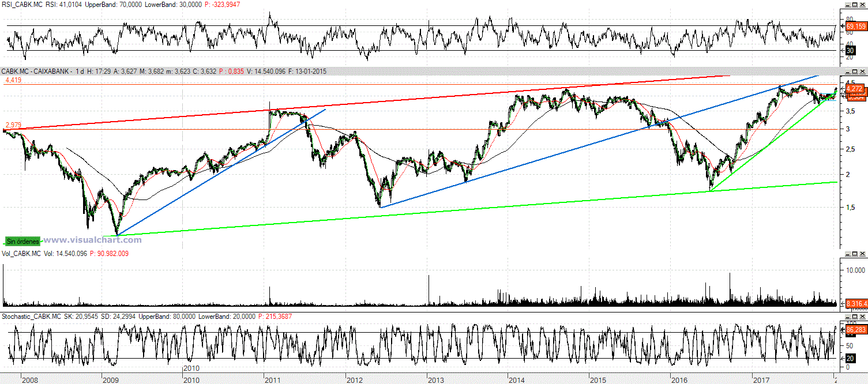Click the red 4,419 resistance level label

point(12,81)
